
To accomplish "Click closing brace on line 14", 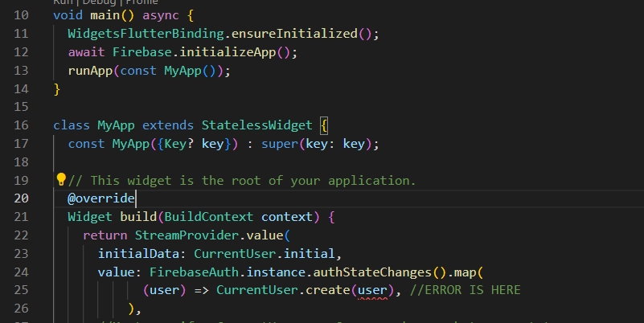I will point(56,89).
